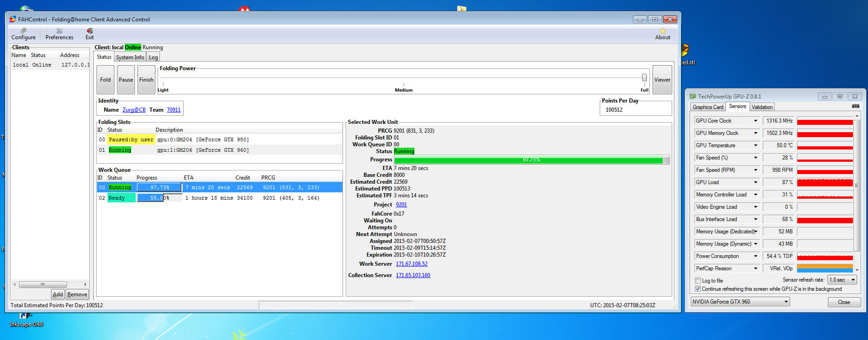
Task: Click GPU-Z camera screenshot icon
Action: 855,106
